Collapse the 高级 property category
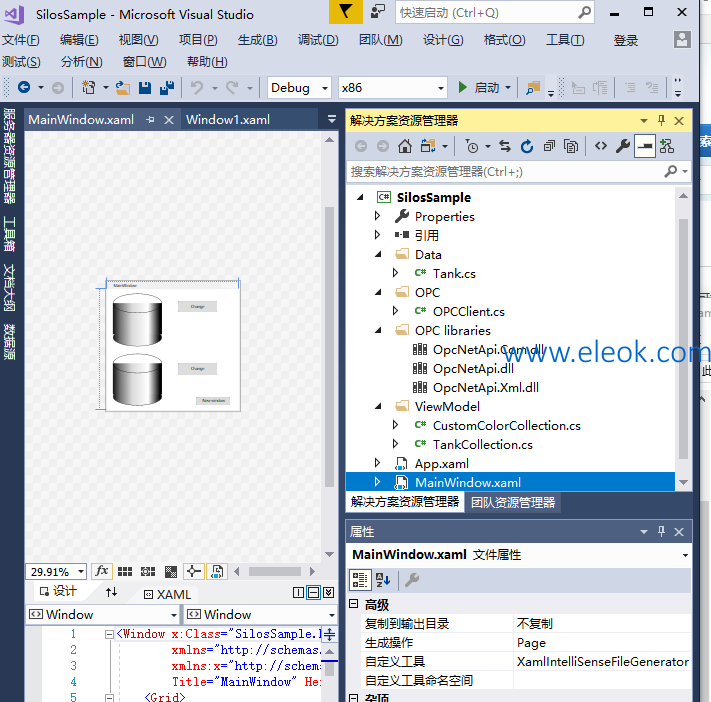The height and width of the screenshot is (702, 711). pos(354,604)
